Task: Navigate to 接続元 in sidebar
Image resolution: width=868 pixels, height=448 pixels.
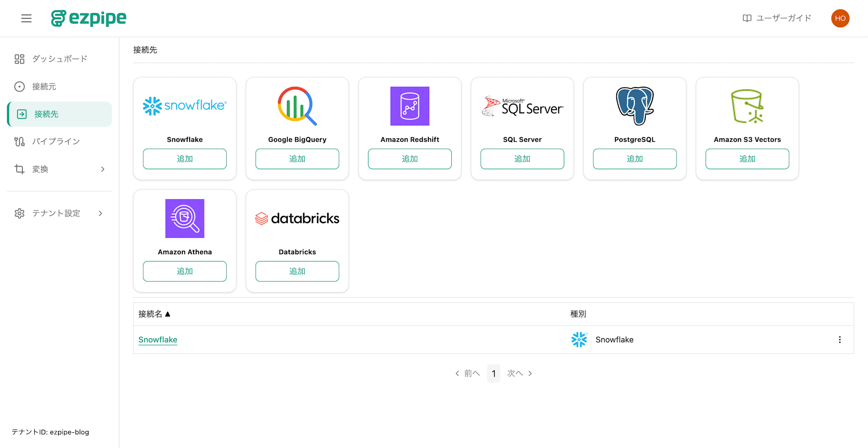Action: pos(59,87)
